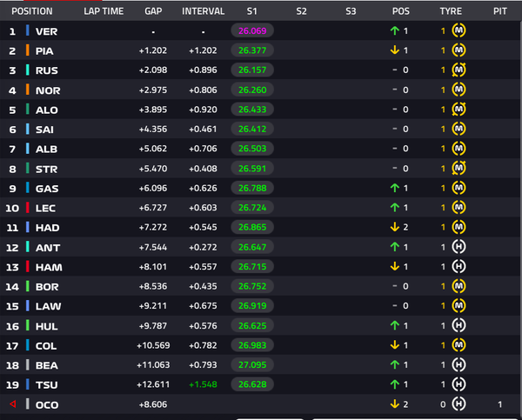Screen dimensions: 522x420
Task: Click OCO's hard tyre icon
Action: (x=458, y=404)
